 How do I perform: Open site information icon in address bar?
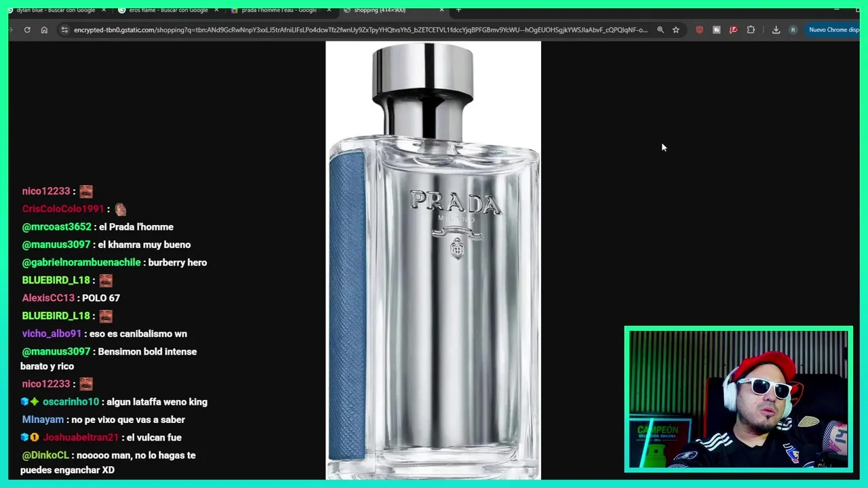[64, 30]
